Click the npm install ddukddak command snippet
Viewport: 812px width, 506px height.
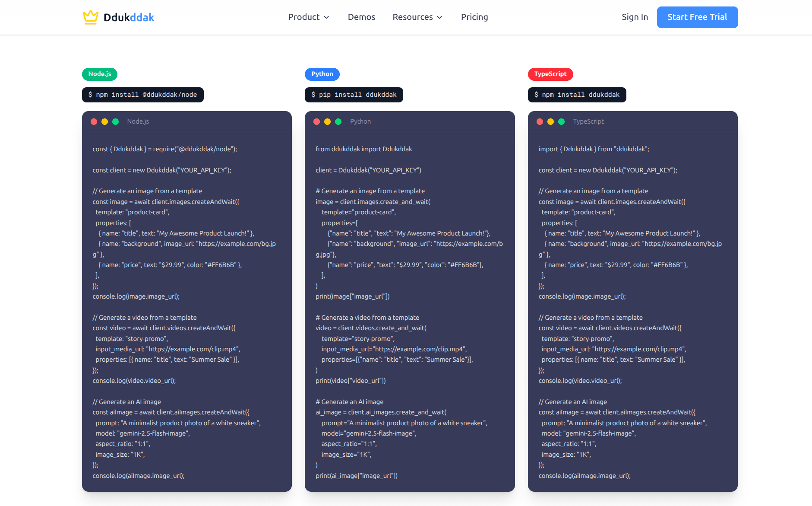point(577,95)
